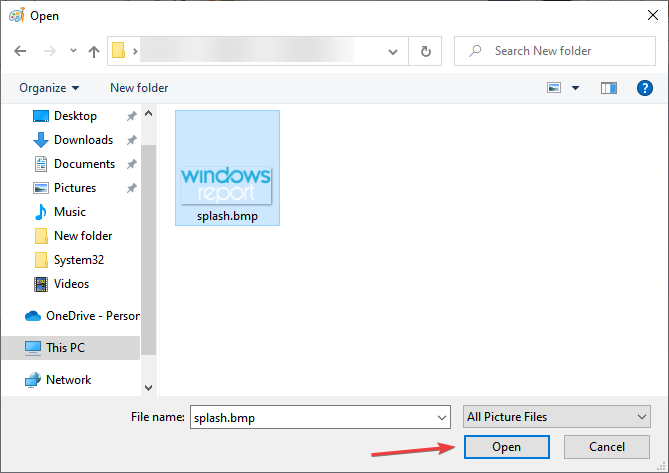Open the Organize menu

pyautogui.click(x=49, y=88)
